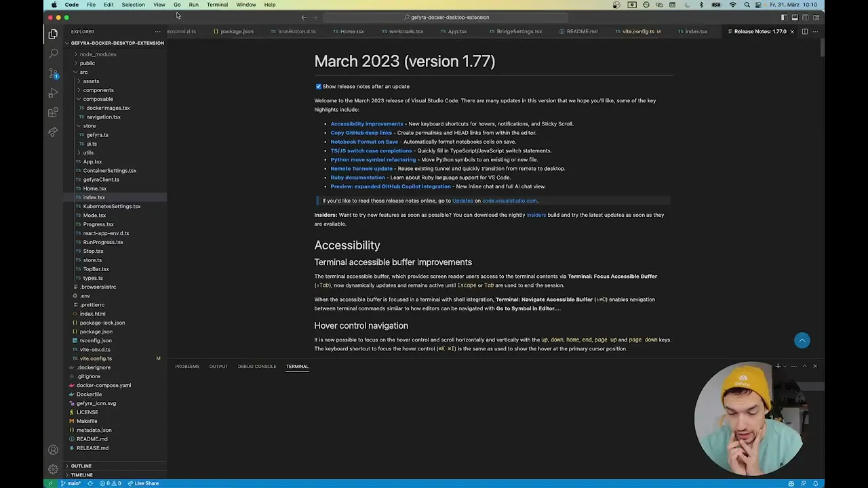Open the Accounts menu icon
868x488 pixels.
pos(53,450)
